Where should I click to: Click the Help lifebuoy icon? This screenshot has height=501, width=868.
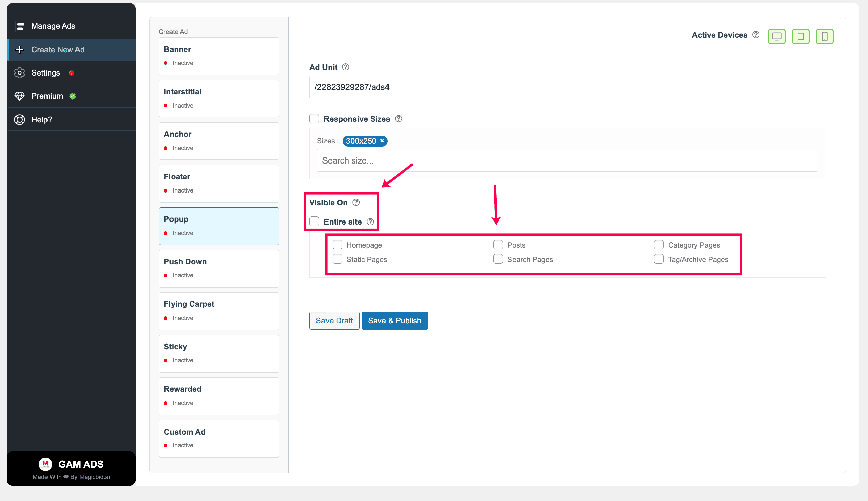tap(20, 120)
